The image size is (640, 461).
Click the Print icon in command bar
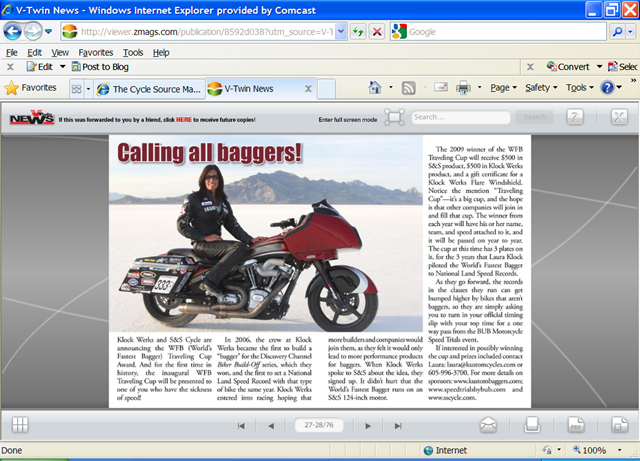pos(463,88)
